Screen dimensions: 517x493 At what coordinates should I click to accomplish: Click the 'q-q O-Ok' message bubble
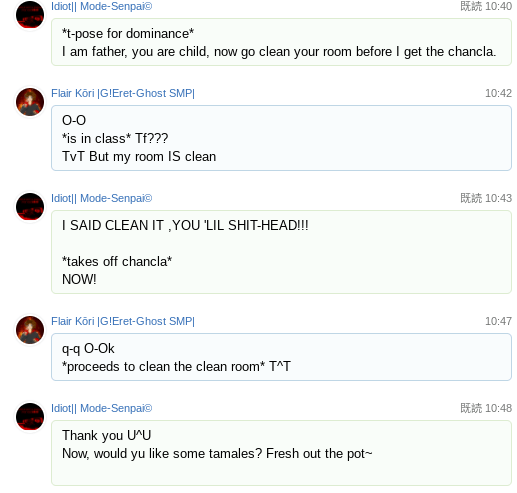pos(281,357)
